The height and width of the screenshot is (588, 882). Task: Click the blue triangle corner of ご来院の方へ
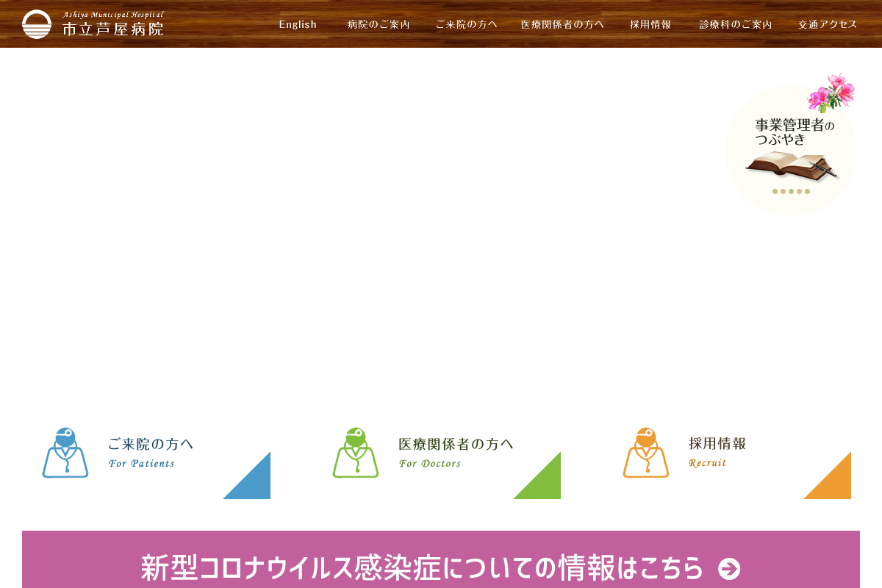click(x=254, y=483)
